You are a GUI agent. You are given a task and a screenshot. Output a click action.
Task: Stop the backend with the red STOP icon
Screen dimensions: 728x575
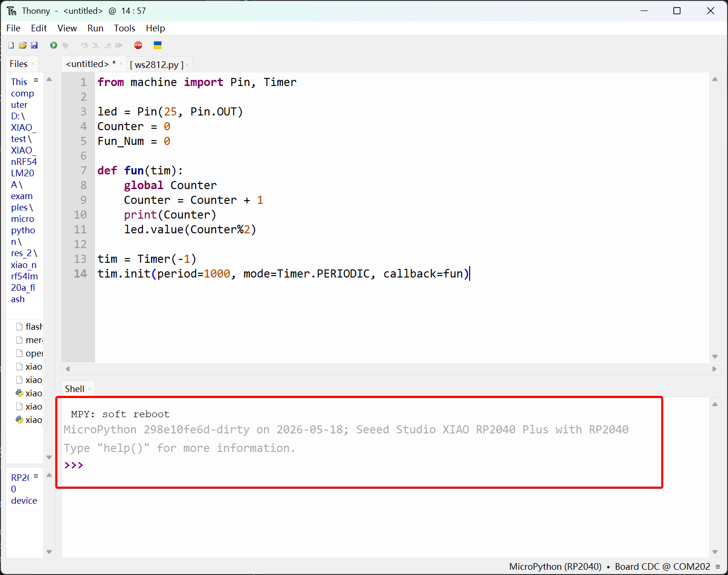(x=138, y=45)
